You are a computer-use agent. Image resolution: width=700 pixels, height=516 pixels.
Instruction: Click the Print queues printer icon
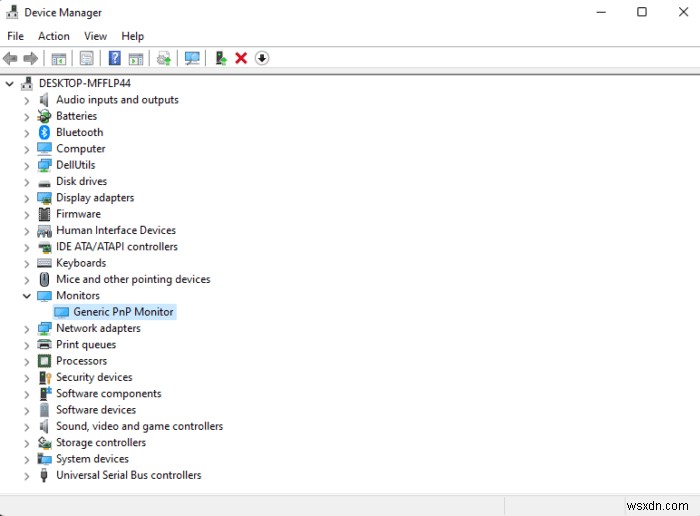[x=44, y=345]
